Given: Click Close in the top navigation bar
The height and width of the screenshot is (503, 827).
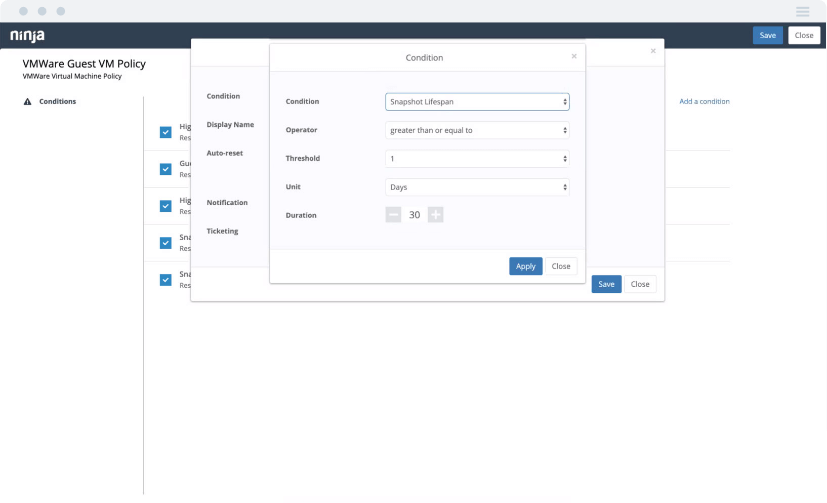Looking at the screenshot, I should tap(804, 35).
